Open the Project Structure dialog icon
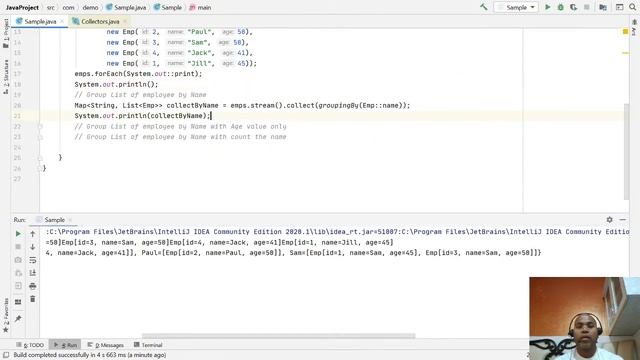This screenshot has width=640, height=360. click(603, 7)
